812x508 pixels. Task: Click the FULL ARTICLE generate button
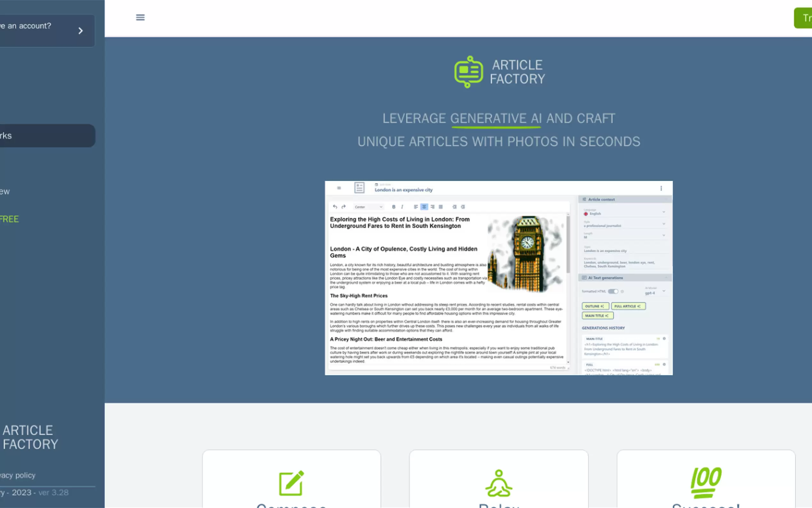(628, 306)
